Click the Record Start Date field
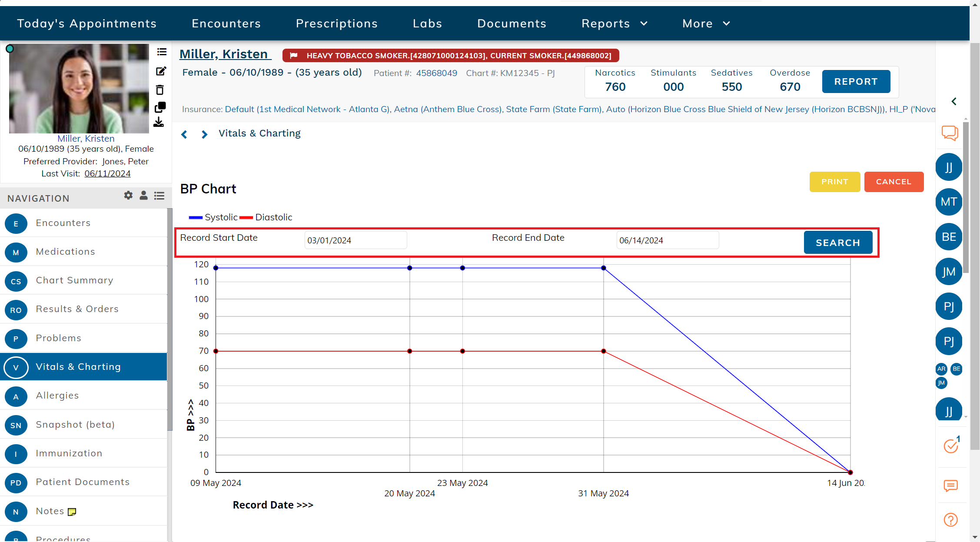The height and width of the screenshot is (542, 980). (355, 240)
